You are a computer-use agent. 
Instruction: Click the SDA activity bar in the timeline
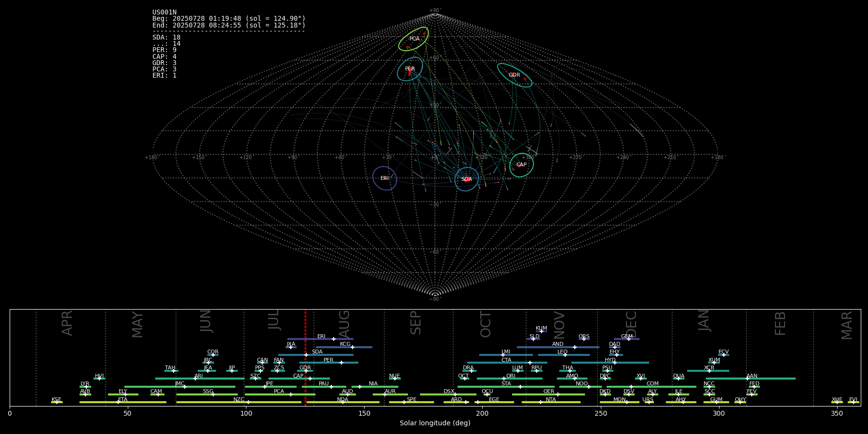click(316, 355)
